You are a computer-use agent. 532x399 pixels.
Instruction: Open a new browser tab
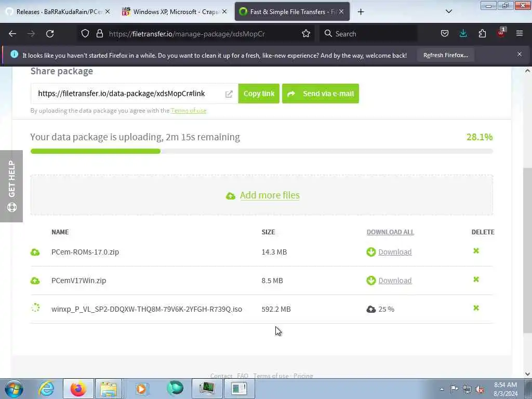(361, 12)
